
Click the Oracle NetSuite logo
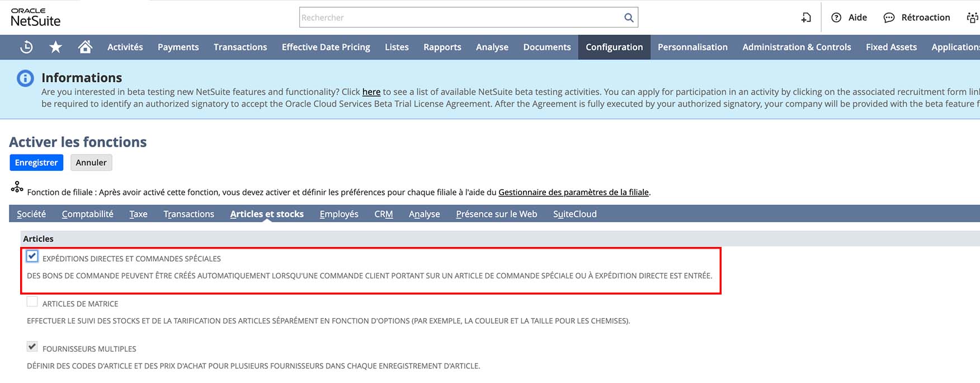[x=35, y=17]
